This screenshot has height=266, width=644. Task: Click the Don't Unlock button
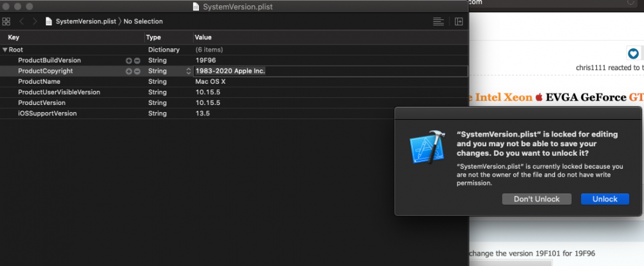[537, 199]
